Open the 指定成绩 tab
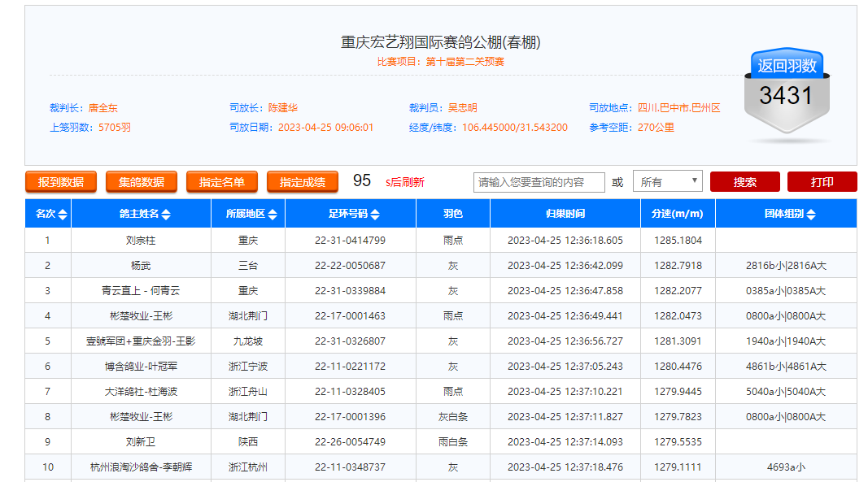The image size is (868, 482). click(302, 182)
